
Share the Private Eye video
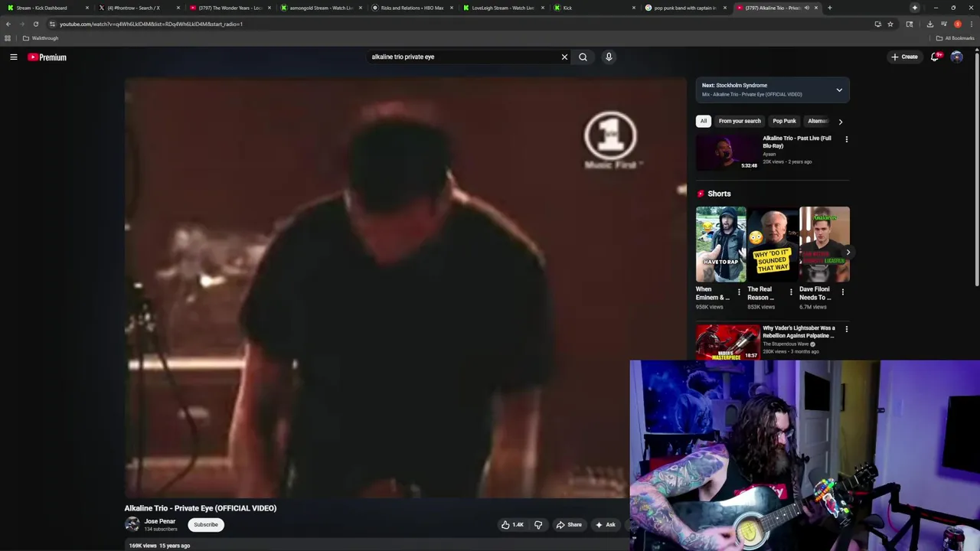pos(569,525)
